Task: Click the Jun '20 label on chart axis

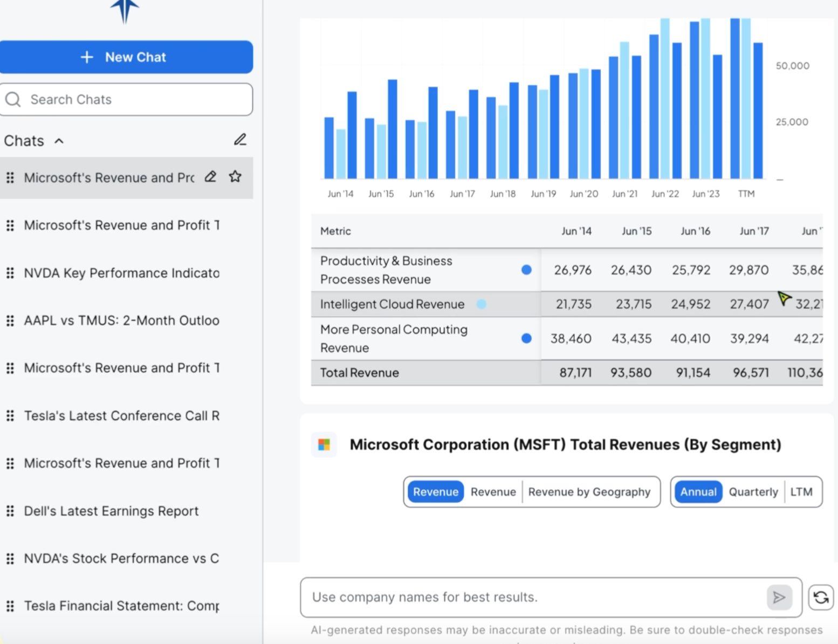Action: [584, 194]
